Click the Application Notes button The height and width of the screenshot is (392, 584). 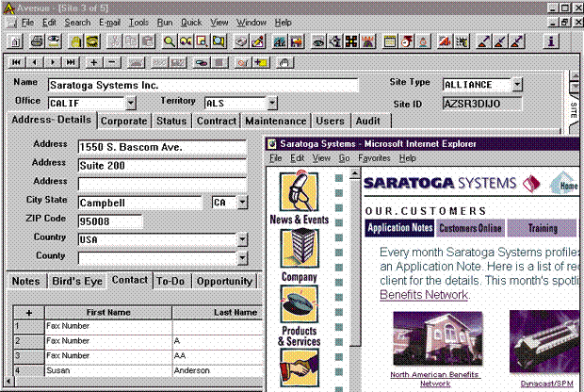tap(400, 228)
